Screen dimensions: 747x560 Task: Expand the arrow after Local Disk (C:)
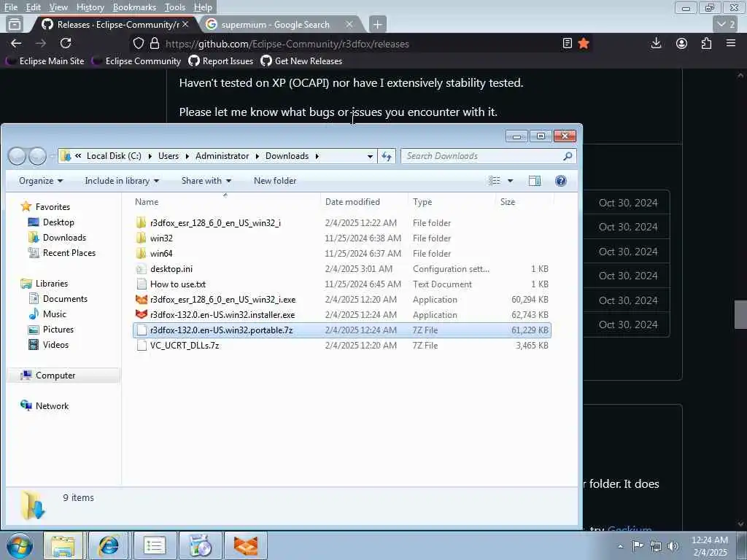point(150,156)
